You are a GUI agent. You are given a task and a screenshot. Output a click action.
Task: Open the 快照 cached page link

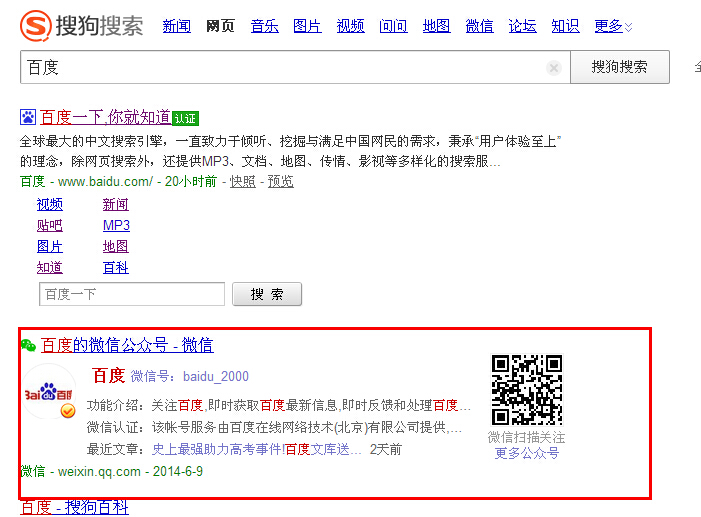(243, 181)
